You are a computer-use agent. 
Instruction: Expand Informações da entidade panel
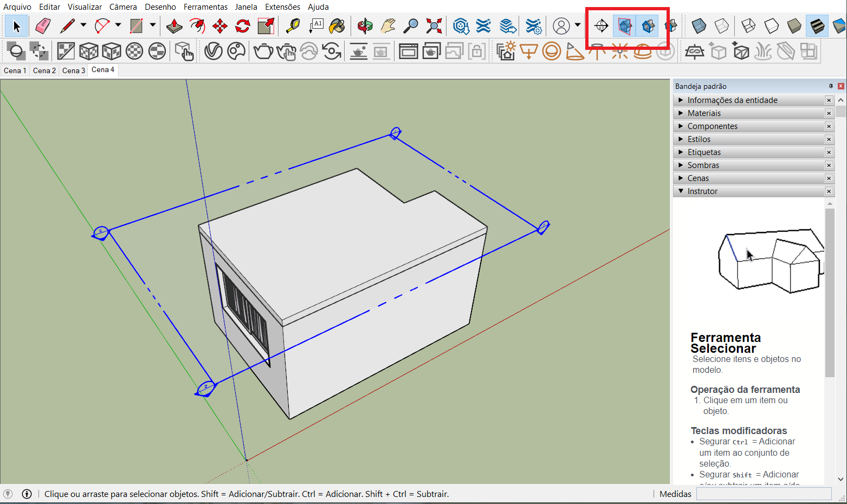pos(753,100)
